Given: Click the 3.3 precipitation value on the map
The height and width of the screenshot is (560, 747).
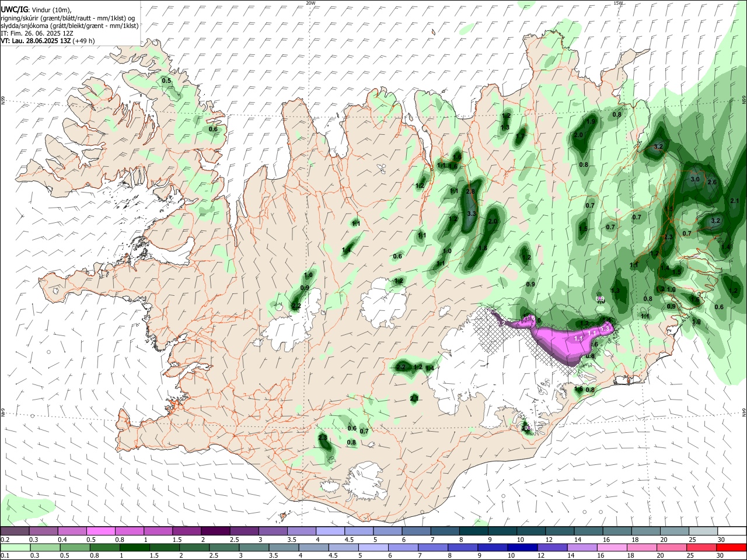Looking at the screenshot, I should click(x=472, y=214).
